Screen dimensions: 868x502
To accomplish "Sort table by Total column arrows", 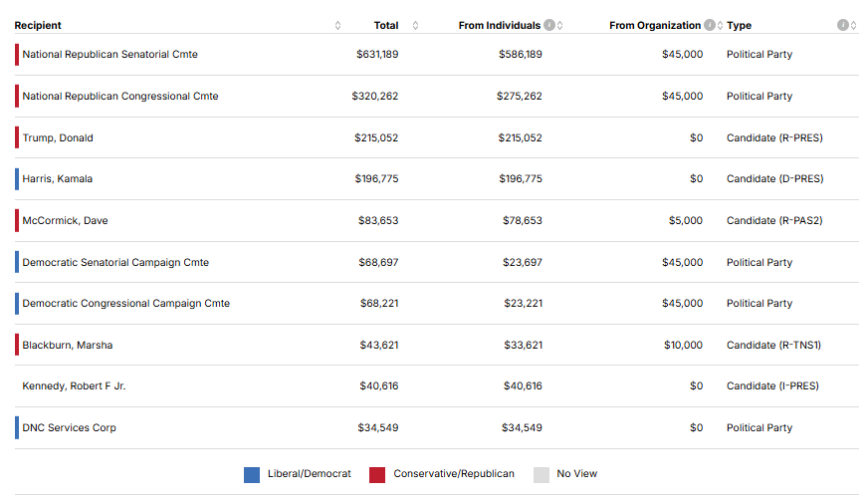I will click(416, 26).
